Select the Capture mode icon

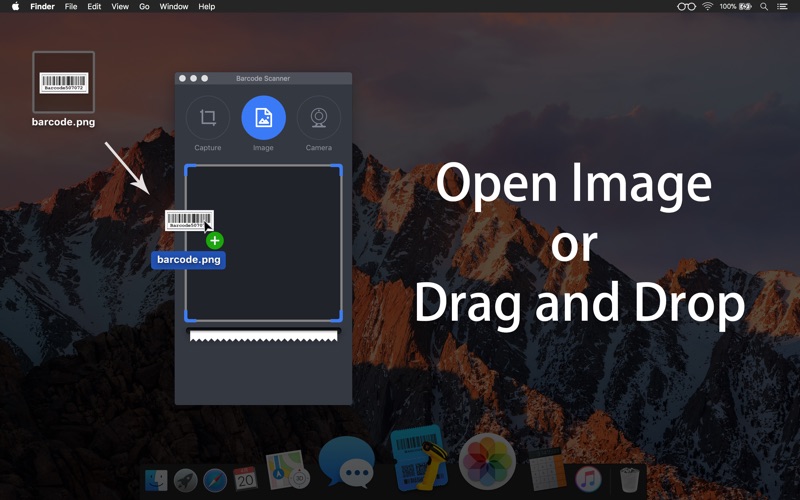pyautogui.click(x=208, y=118)
